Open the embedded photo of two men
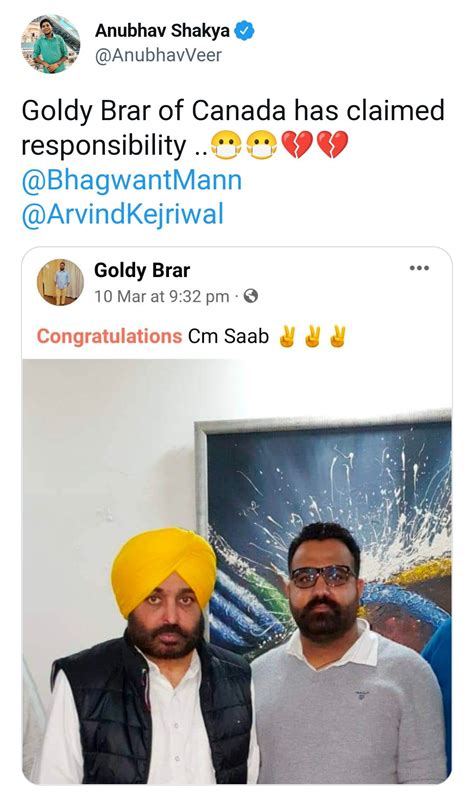This screenshot has width=474, height=800. point(237,571)
